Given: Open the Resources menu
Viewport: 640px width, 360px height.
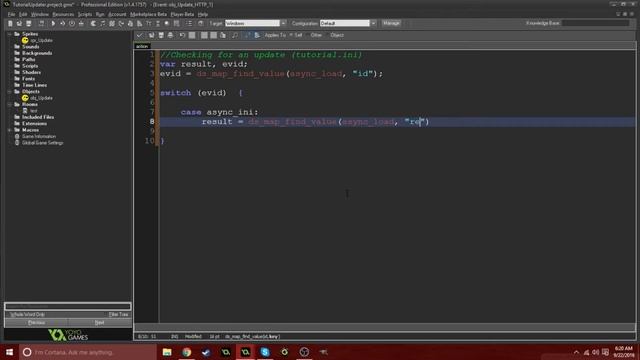Looking at the screenshot, I should pos(63,14).
